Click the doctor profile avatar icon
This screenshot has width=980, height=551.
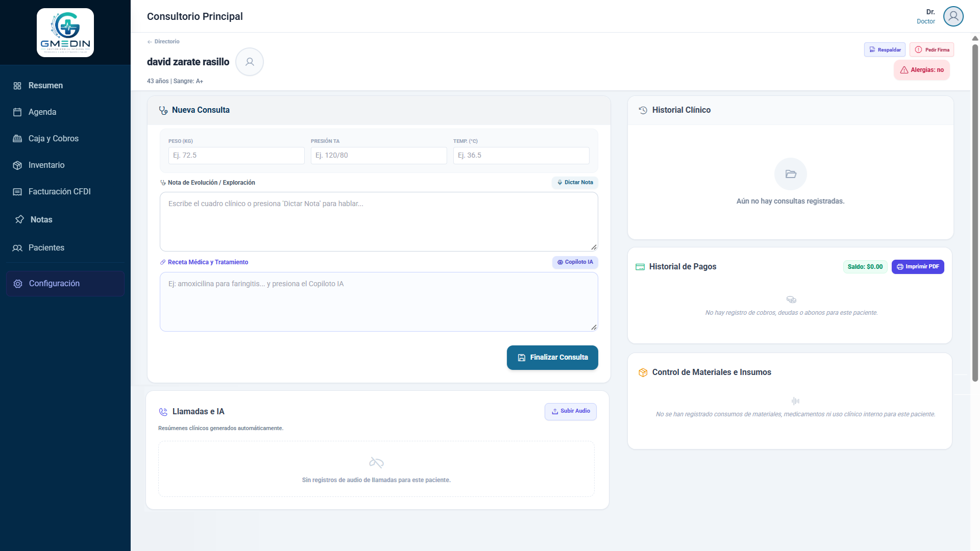click(953, 16)
